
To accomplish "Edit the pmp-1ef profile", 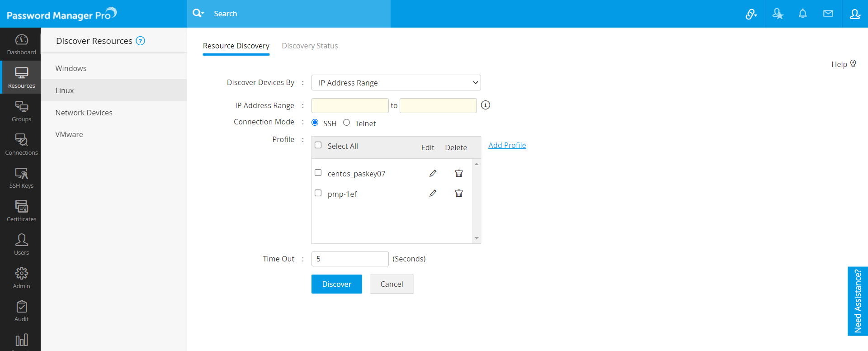I will [433, 193].
